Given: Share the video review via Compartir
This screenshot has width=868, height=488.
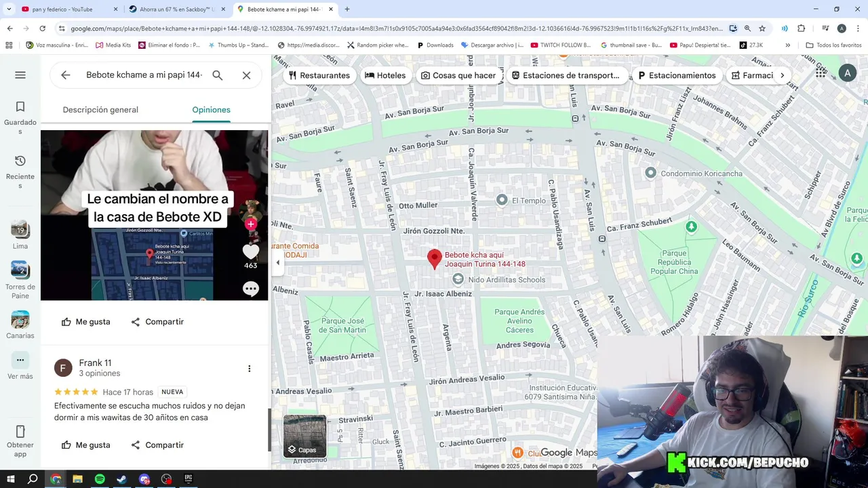Looking at the screenshot, I should coord(157,322).
